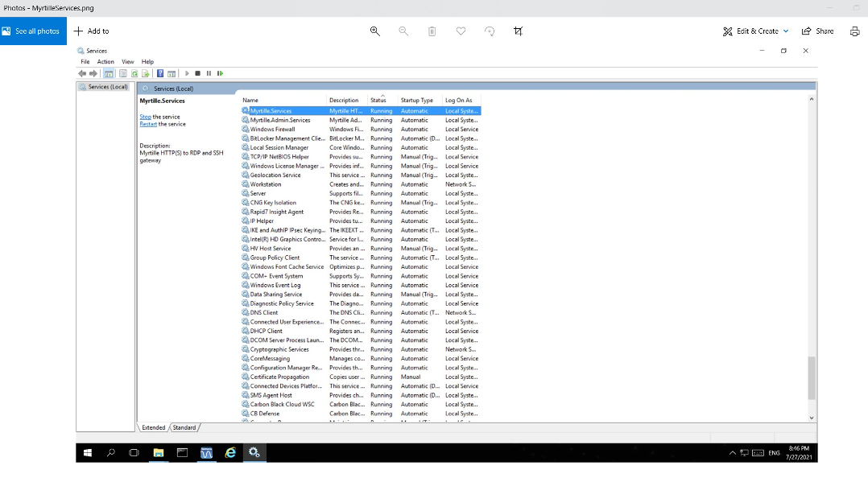
Task: Stop the service via the square stop icon
Action: [x=198, y=73]
